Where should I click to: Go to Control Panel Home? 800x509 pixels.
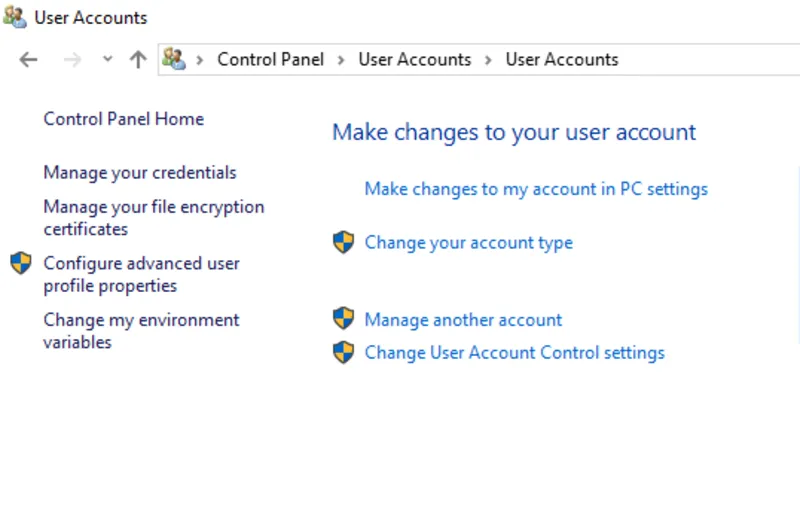[x=123, y=119]
